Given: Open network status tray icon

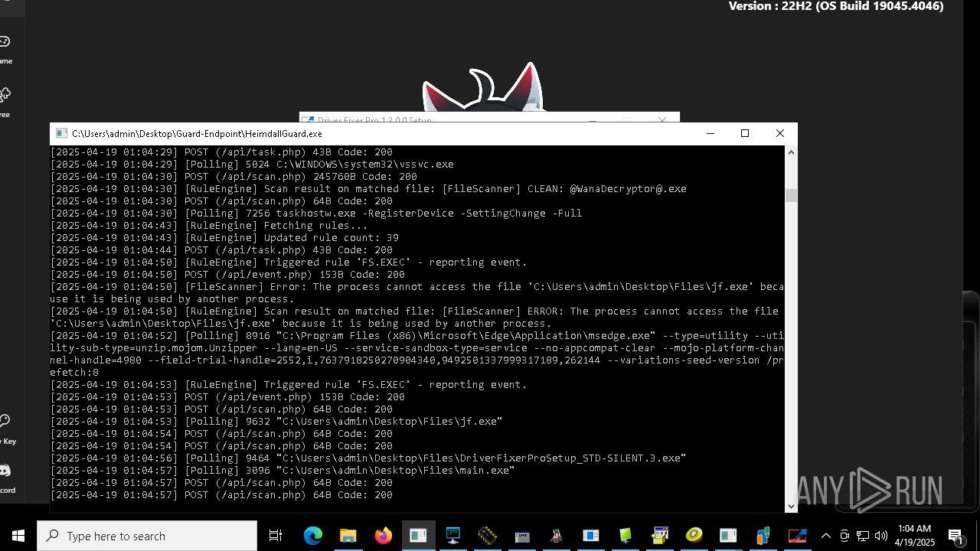Looking at the screenshot, I should click(863, 536).
